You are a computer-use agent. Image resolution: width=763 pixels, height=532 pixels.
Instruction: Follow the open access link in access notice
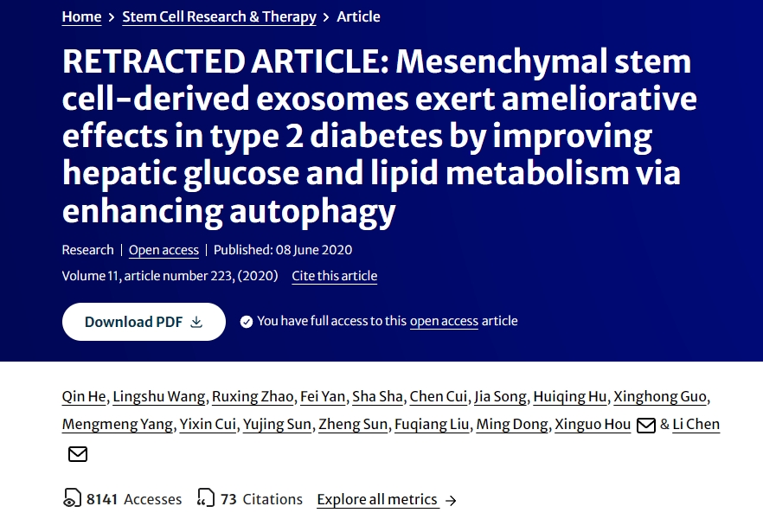444,321
